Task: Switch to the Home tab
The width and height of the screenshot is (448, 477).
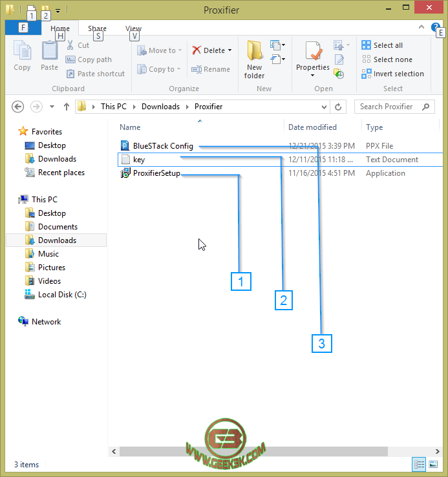Action: coord(60,28)
